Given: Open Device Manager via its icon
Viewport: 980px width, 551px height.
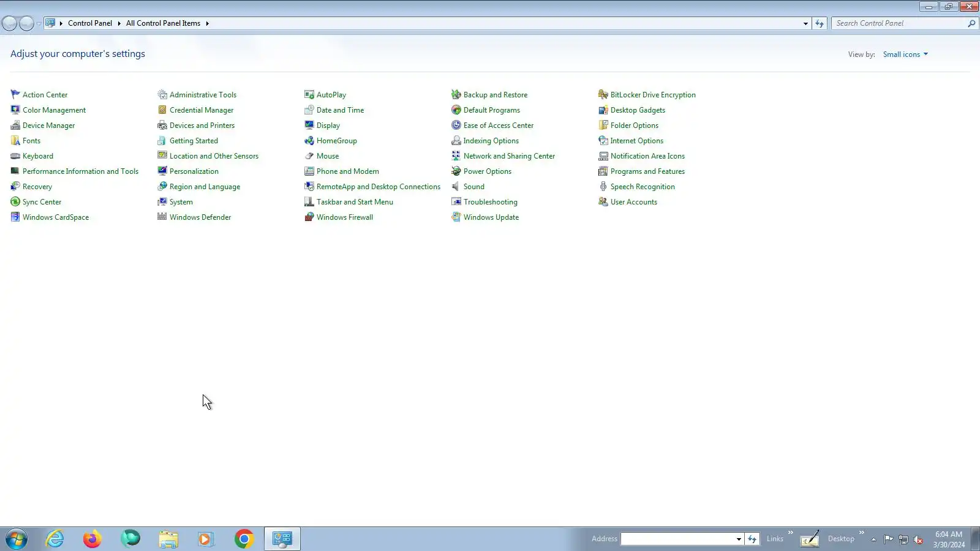Looking at the screenshot, I should click(x=15, y=125).
